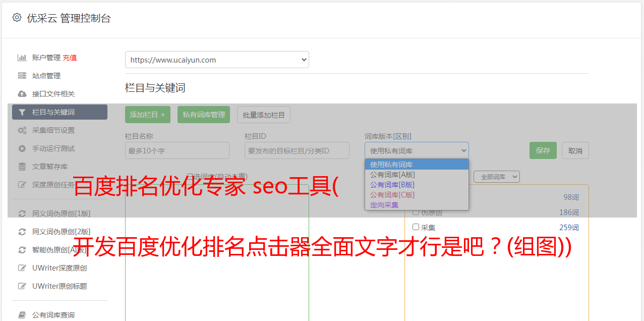
Task: Click the edit icon beside UWriter原创标题
Action: (22, 286)
